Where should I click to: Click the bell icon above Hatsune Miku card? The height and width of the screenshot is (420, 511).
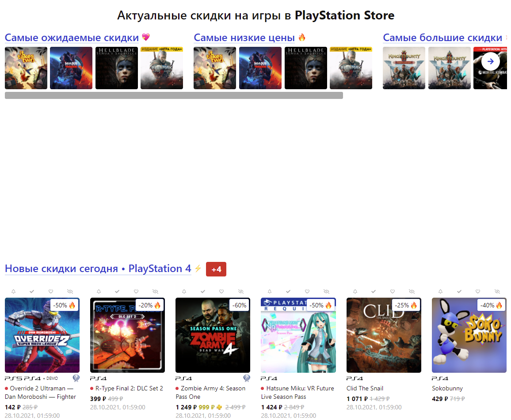click(269, 291)
